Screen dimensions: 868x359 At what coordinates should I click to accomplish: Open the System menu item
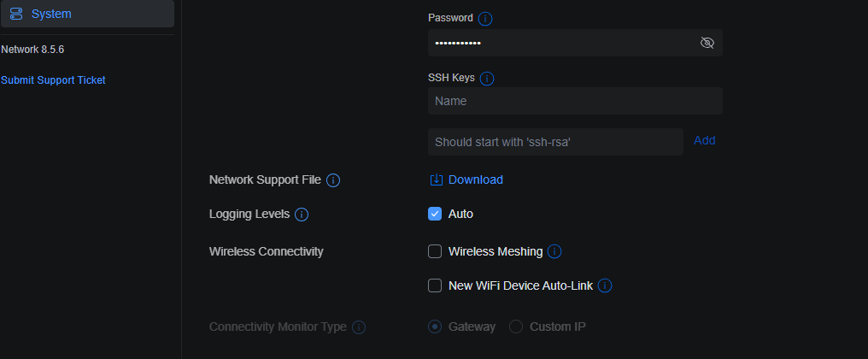click(87, 14)
